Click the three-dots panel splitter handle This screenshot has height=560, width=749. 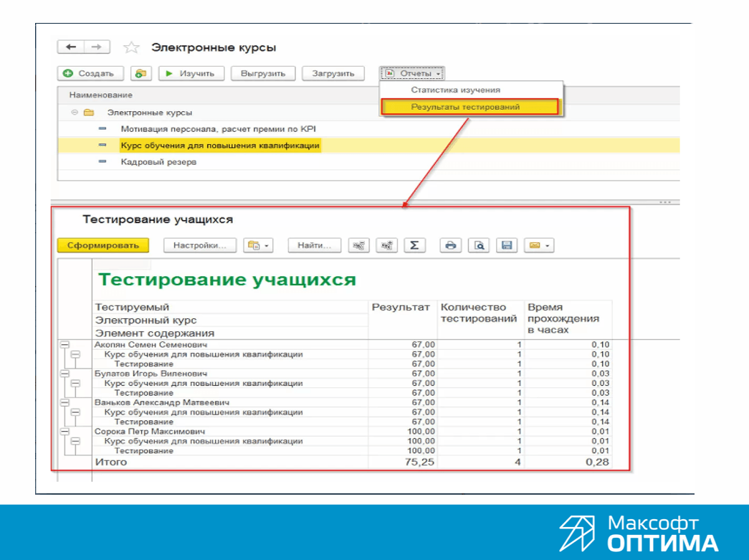pos(665,202)
